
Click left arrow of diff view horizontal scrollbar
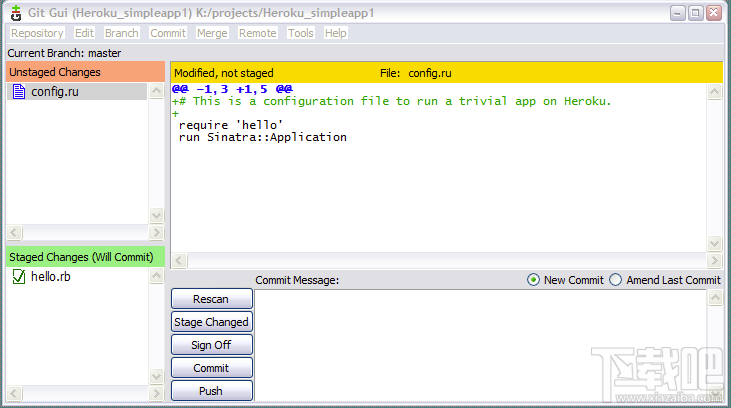coord(179,261)
